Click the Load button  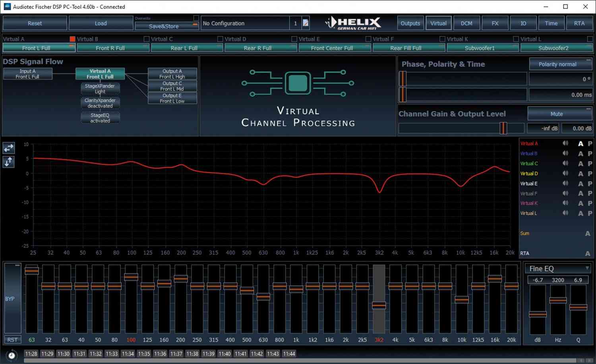pos(101,23)
